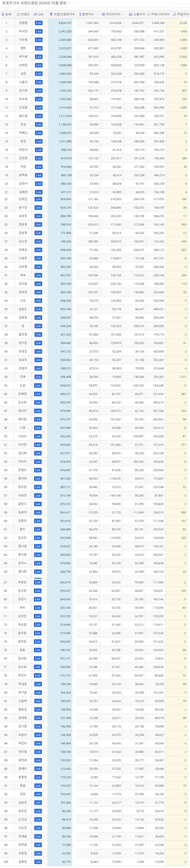Click the thumbs-up icon beside 추천지수 header

pyautogui.click(x=175, y=14)
